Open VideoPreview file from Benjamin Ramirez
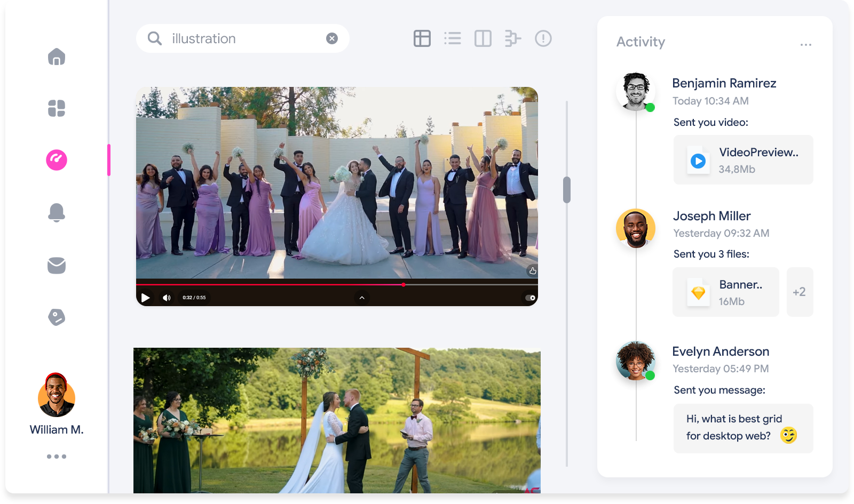Image resolution: width=854 pixels, height=504 pixels. point(743,160)
